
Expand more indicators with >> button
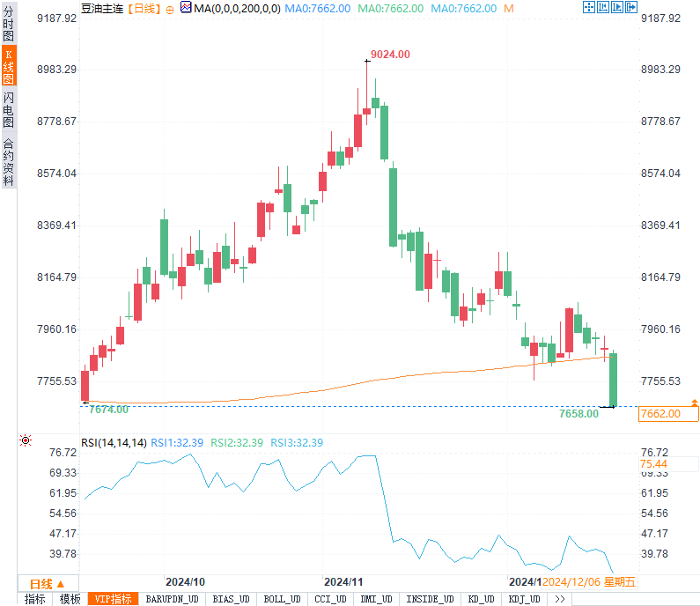pyautogui.click(x=560, y=599)
